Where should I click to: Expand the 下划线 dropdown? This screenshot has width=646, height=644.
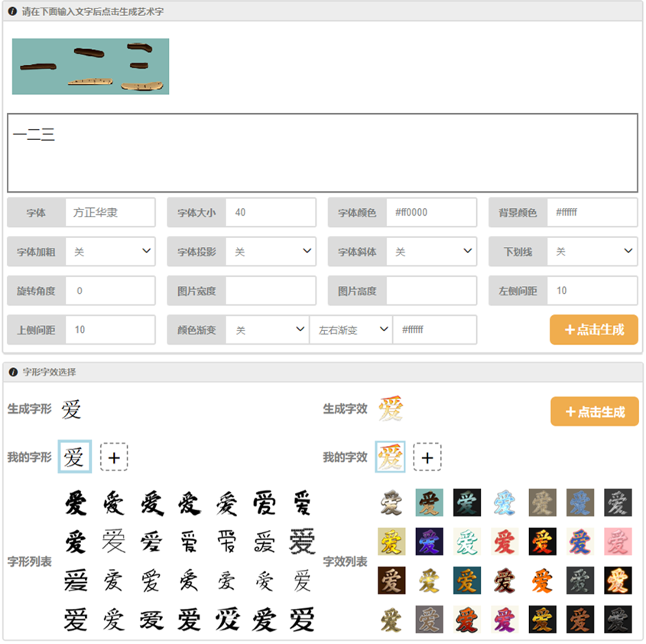pyautogui.click(x=592, y=251)
